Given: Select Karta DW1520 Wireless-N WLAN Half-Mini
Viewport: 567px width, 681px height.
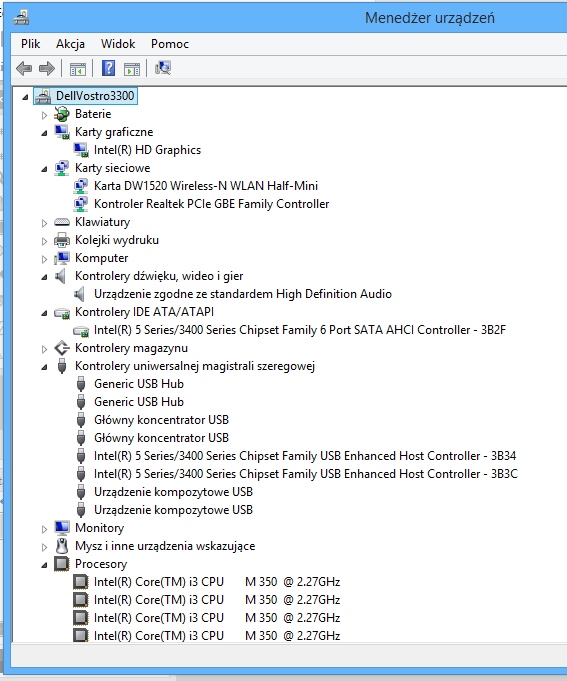Looking at the screenshot, I should click(x=206, y=186).
